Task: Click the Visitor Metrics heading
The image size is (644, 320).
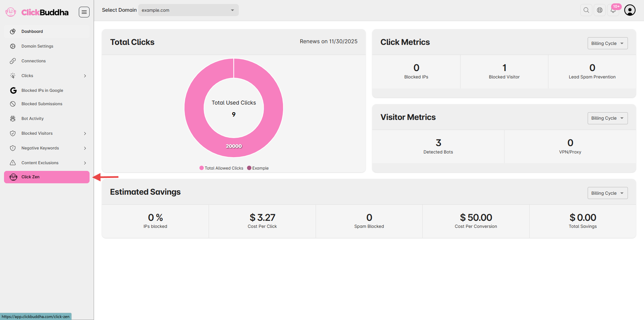Action: (408, 117)
